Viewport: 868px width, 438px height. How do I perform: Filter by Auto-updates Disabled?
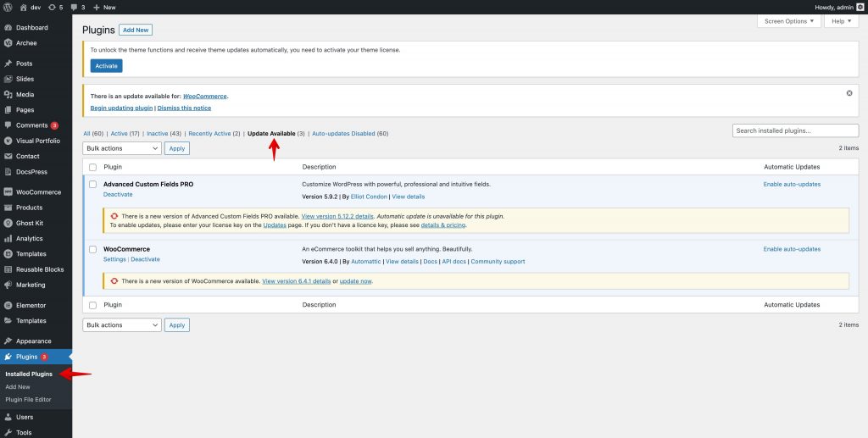[350, 134]
